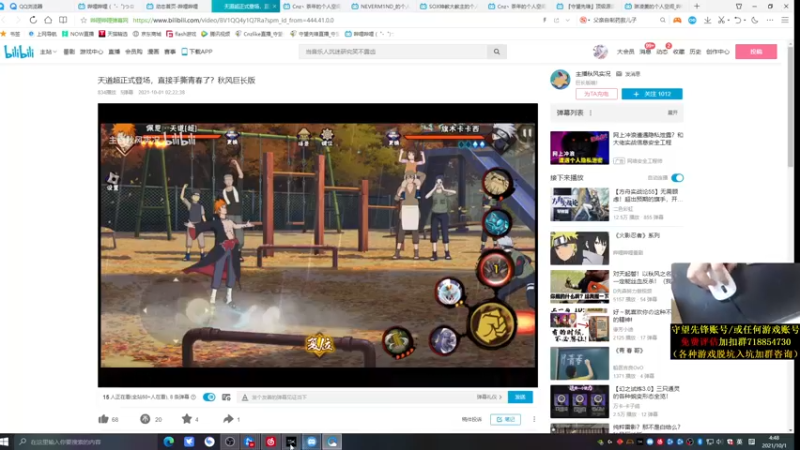Click the Windows Start button
This screenshot has width=800, height=450.
5,442
